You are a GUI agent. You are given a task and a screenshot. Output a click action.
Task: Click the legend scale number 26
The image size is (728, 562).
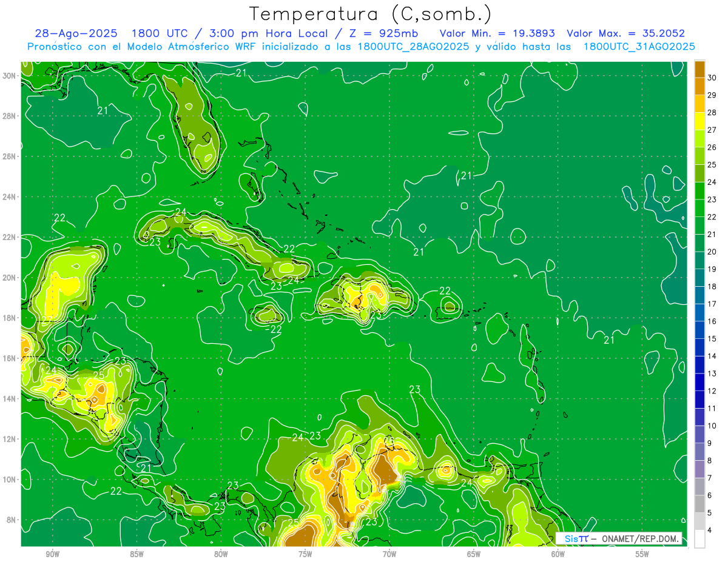712,147
